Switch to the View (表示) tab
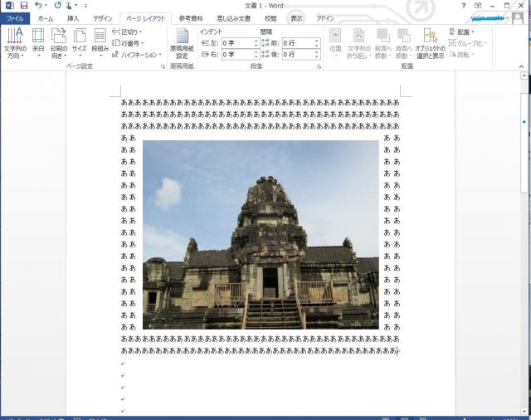 [296, 18]
